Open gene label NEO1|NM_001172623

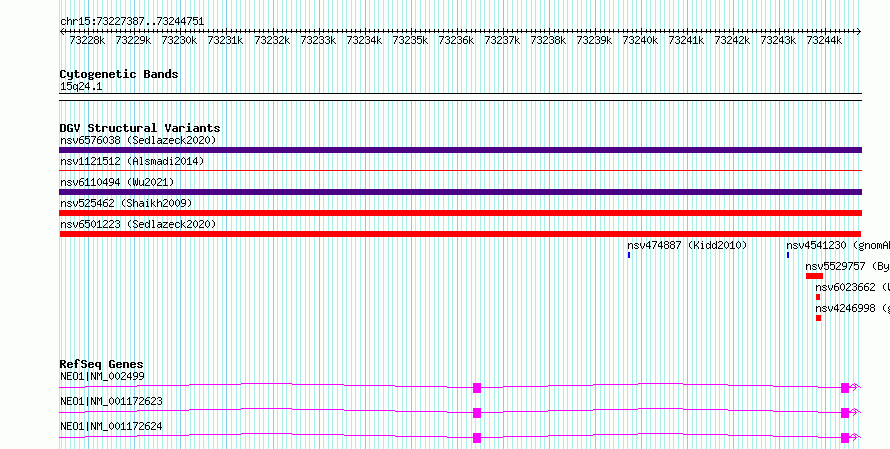pyautogui.click(x=111, y=401)
